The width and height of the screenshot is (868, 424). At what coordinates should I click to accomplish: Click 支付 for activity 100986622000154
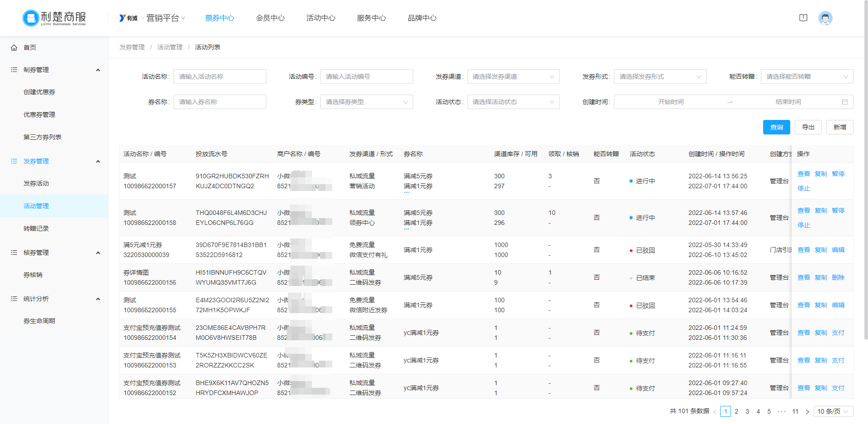coord(838,333)
